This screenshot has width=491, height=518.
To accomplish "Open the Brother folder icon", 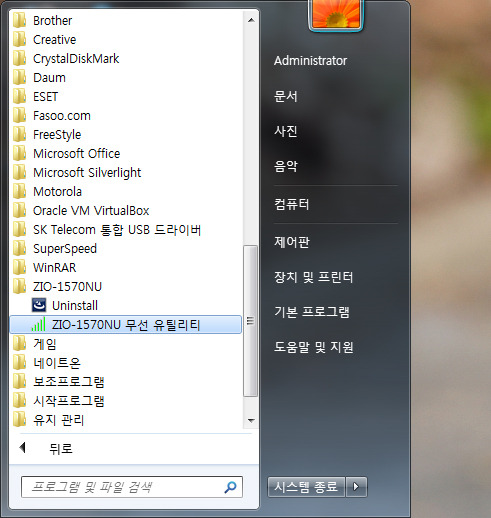I will (x=19, y=20).
